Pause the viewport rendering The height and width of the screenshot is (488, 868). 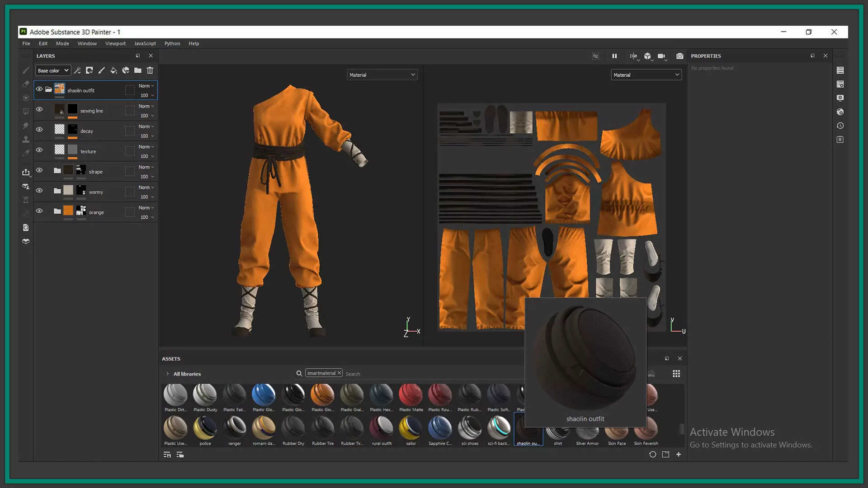614,56
